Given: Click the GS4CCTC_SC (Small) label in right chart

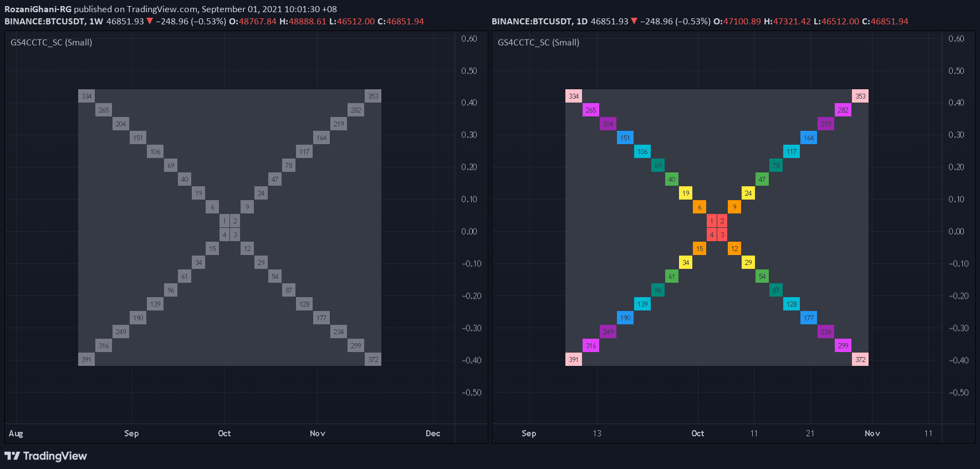Looking at the screenshot, I should [x=538, y=42].
